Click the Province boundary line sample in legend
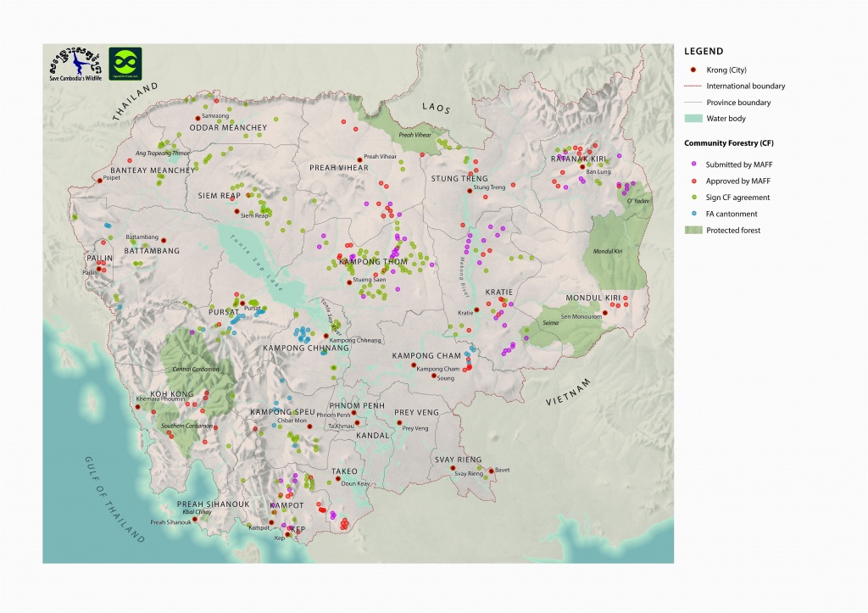The height and width of the screenshot is (613, 868). click(x=693, y=103)
